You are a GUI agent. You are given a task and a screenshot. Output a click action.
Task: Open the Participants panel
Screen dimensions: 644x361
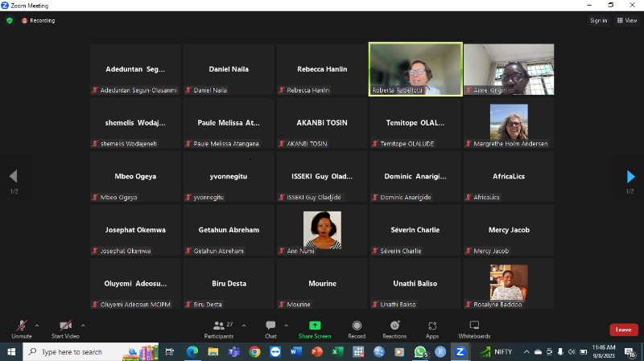pyautogui.click(x=219, y=330)
